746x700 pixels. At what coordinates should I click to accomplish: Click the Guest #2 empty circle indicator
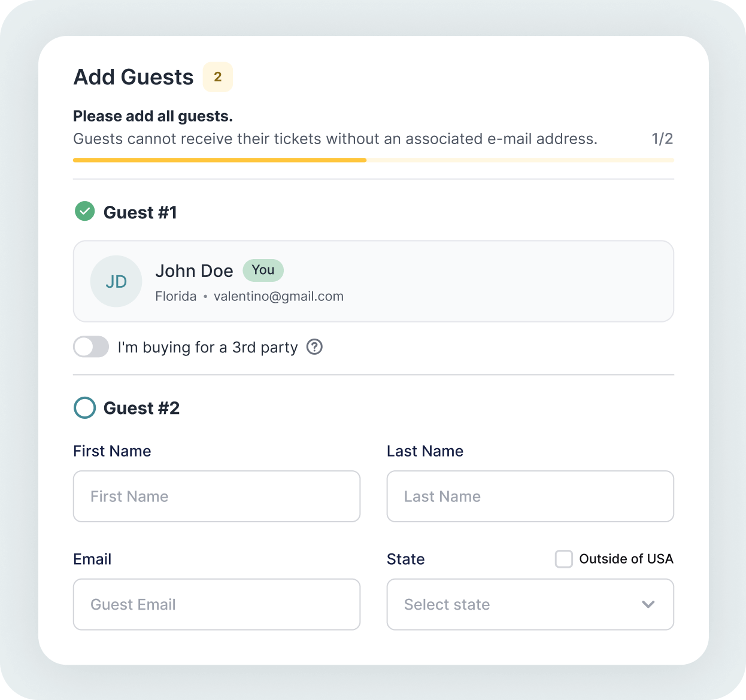click(x=84, y=408)
